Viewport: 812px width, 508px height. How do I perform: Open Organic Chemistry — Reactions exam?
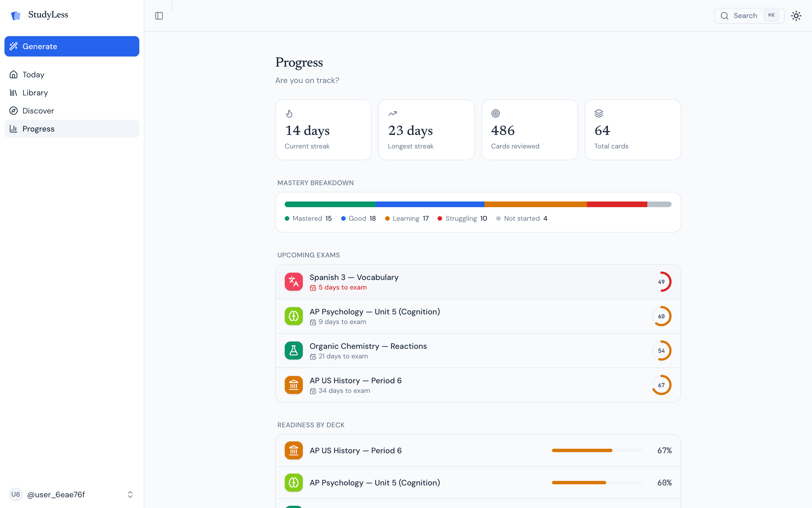(x=478, y=351)
